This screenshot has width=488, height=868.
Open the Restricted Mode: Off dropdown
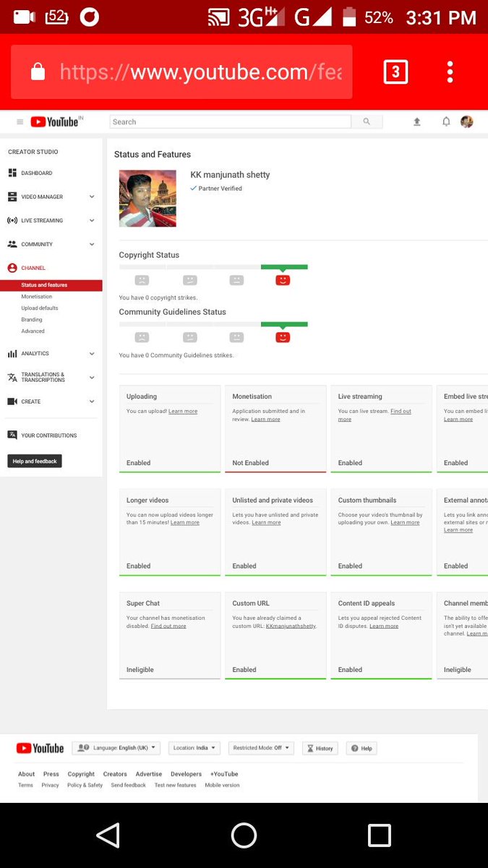(x=261, y=748)
